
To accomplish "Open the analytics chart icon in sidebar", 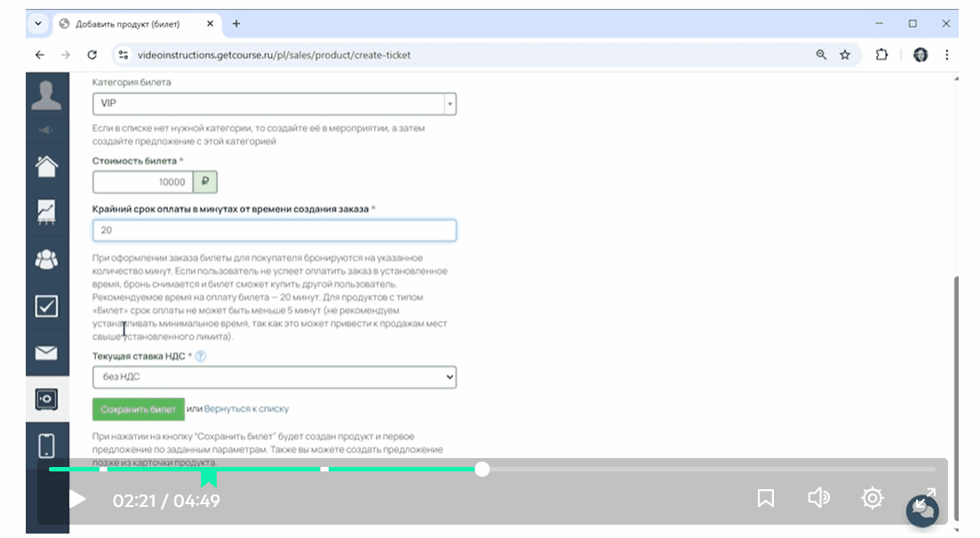I will click(x=46, y=211).
